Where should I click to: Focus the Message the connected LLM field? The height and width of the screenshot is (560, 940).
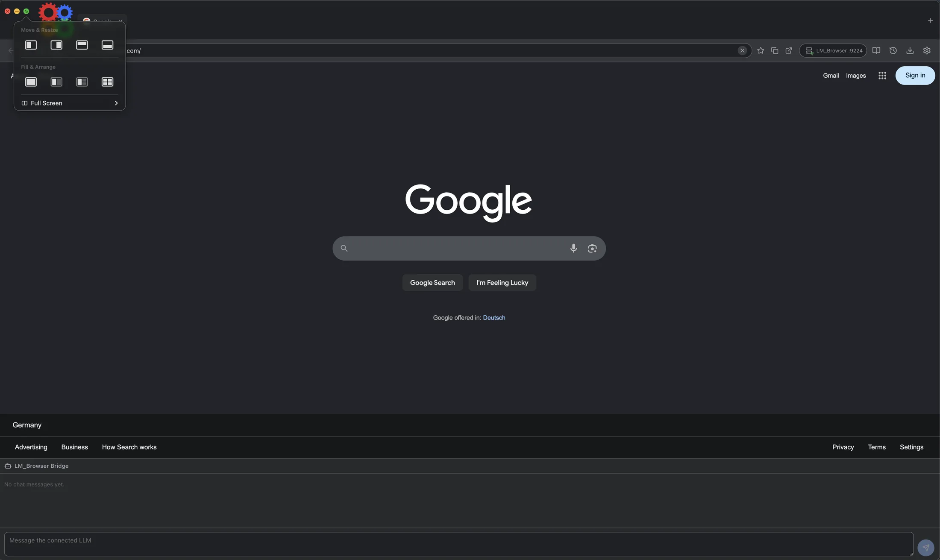click(459, 544)
